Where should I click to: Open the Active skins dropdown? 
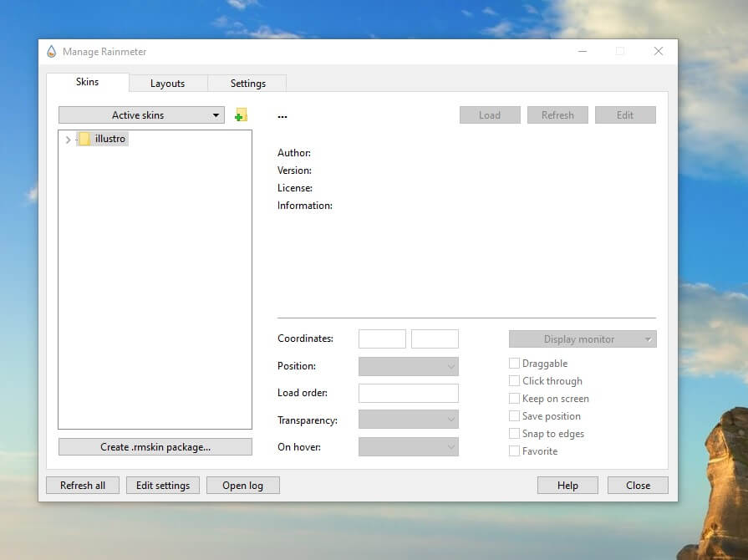click(142, 115)
